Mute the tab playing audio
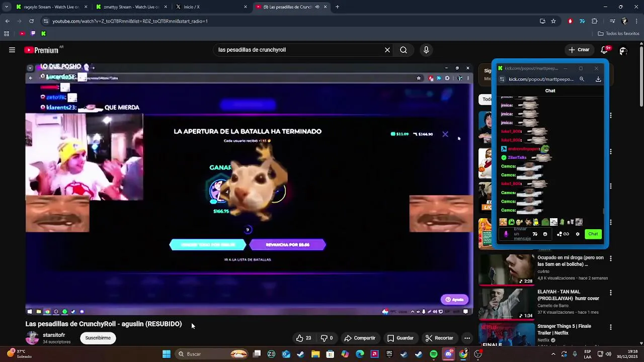This screenshot has height=362, width=644. point(317,7)
